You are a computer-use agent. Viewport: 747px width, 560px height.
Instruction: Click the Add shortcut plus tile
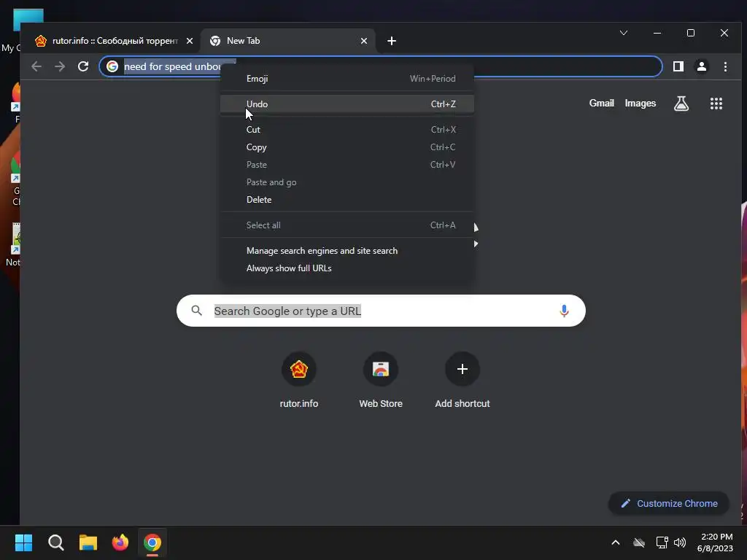click(462, 380)
